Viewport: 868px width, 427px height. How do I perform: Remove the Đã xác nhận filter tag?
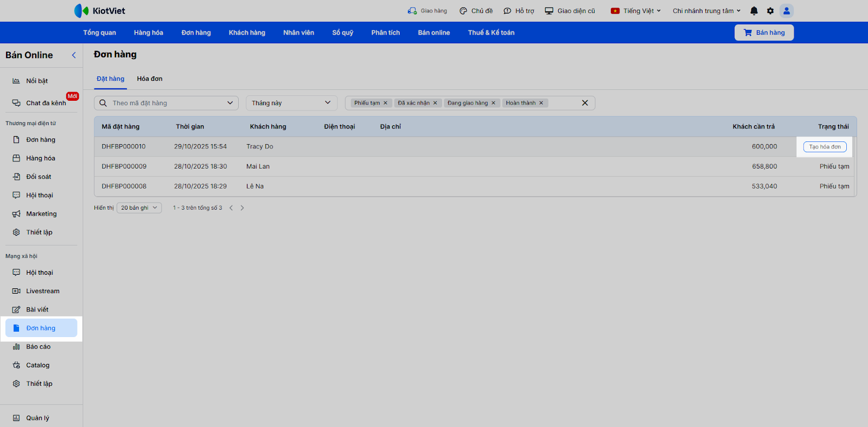point(435,103)
